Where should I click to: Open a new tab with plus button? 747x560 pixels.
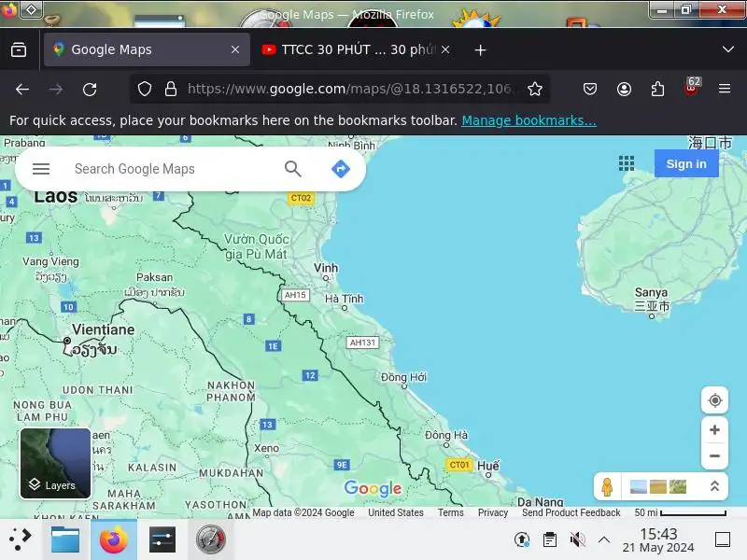point(480,50)
